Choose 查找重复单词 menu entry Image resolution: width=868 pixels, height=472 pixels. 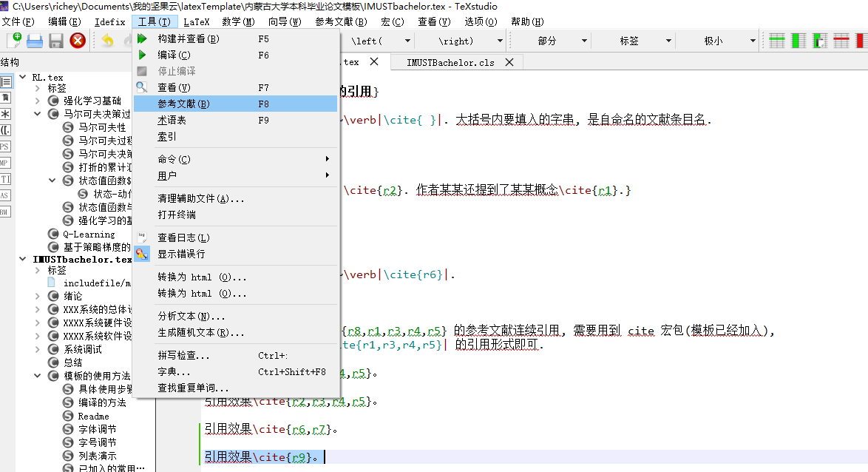(235, 388)
